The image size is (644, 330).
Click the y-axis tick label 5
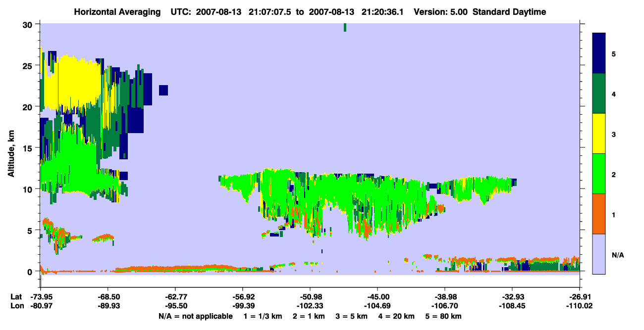(x=31, y=230)
